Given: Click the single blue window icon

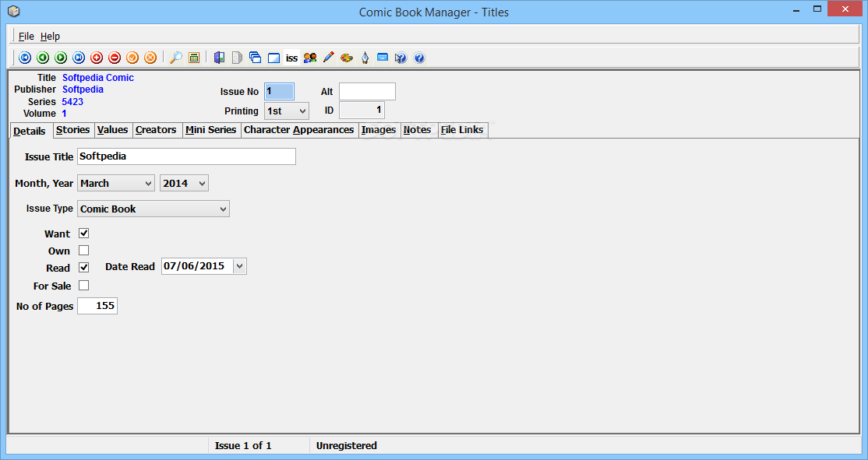Looking at the screenshot, I should (273, 58).
